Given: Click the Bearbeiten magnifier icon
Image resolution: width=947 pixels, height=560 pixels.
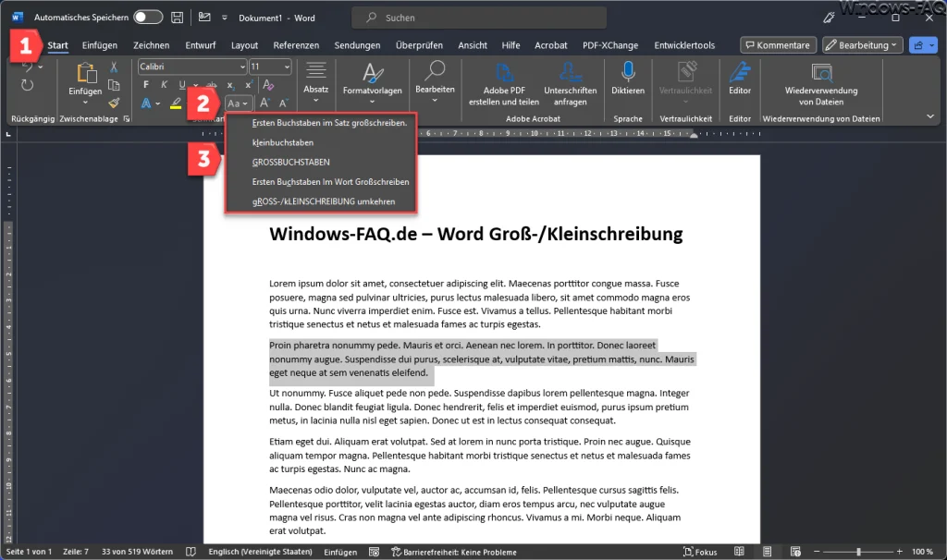Looking at the screenshot, I should (x=435, y=71).
